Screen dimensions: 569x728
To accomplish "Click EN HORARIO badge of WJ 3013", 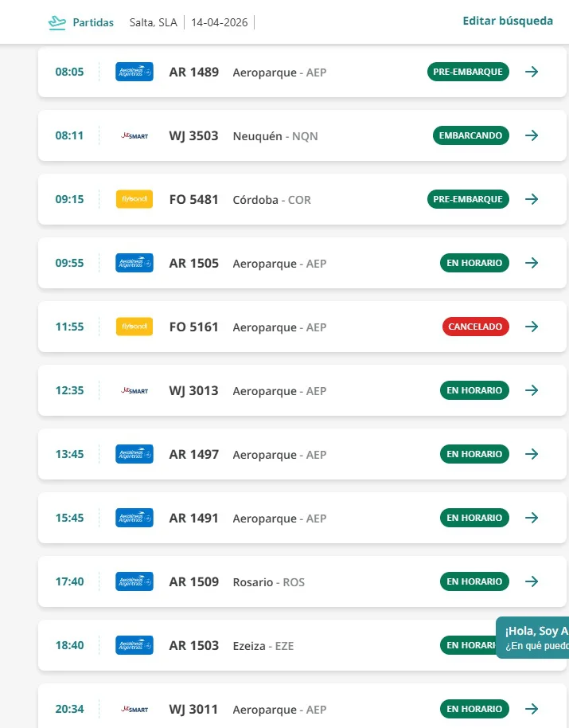I will pos(474,390).
